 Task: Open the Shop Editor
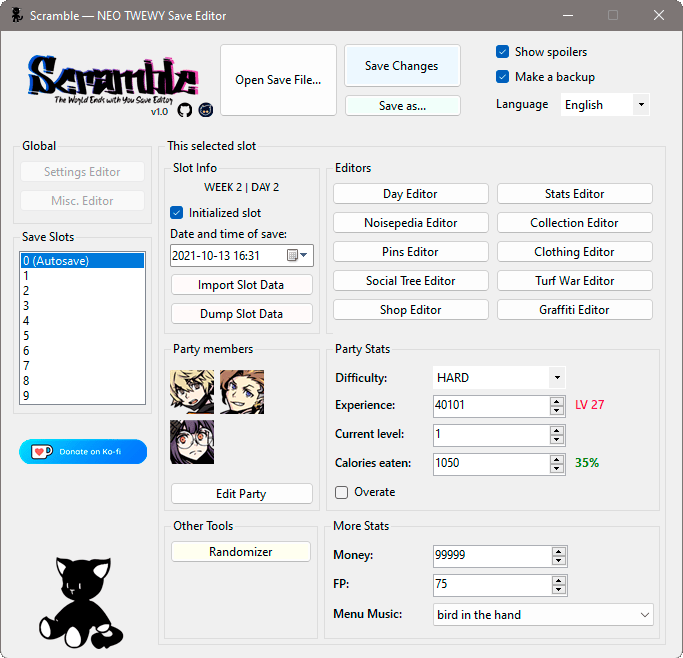pos(410,310)
